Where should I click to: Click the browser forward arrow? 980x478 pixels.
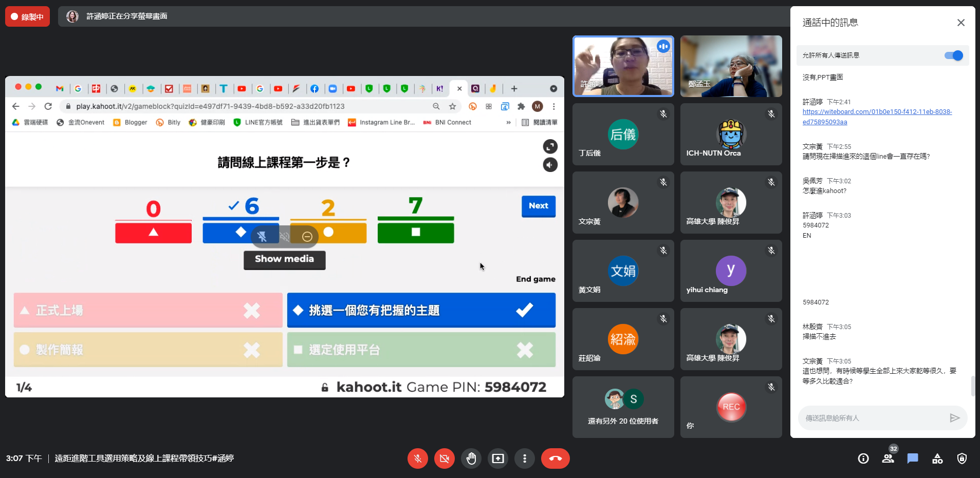(32, 106)
